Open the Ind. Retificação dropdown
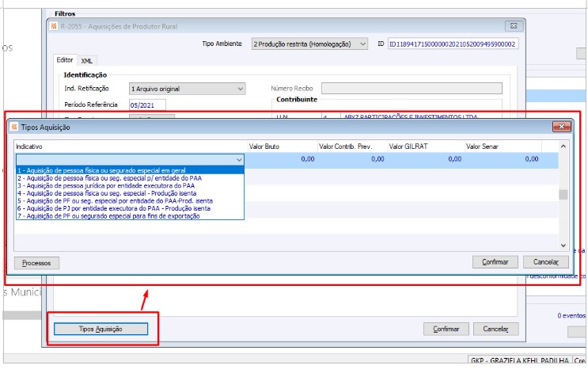Screen dimensions: 588x373 pyautogui.click(x=187, y=89)
